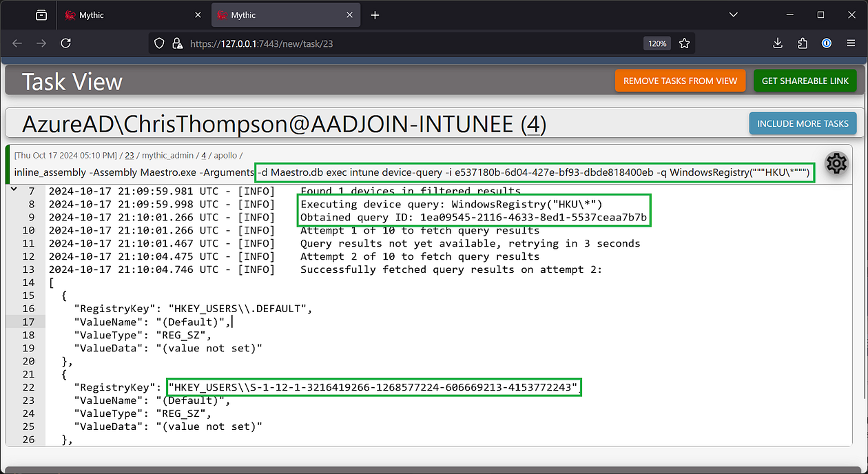Click Include More Tasks button
The height and width of the screenshot is (474, 868).
tap(803, 123)
